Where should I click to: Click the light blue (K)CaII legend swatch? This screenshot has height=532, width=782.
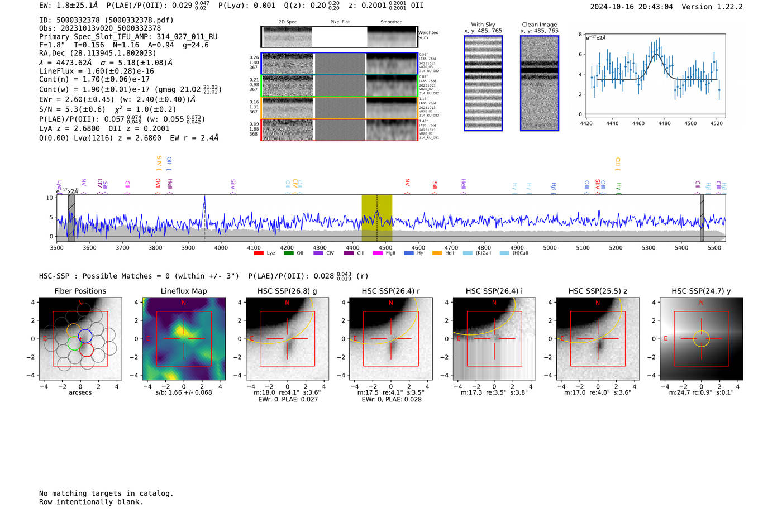tap(468, 253)
